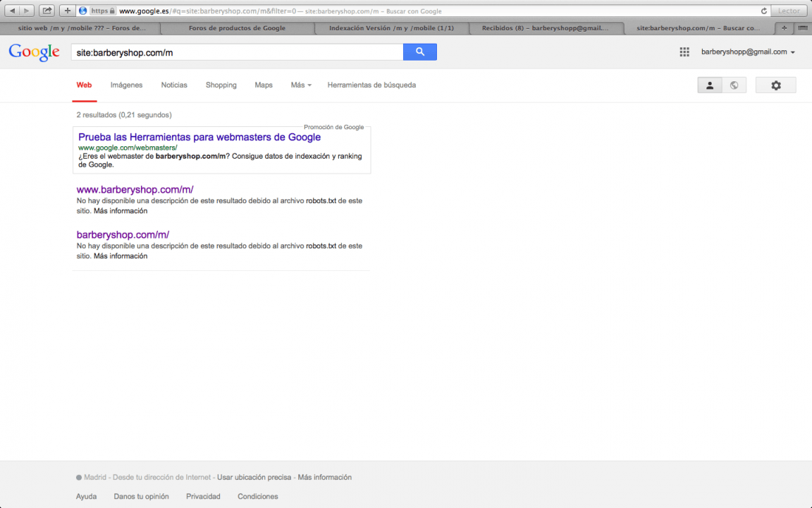Image resolution: width=812 pixels, height=508 pixels.
Task: Click the https lock indicator
Action: tap(103, 11)
